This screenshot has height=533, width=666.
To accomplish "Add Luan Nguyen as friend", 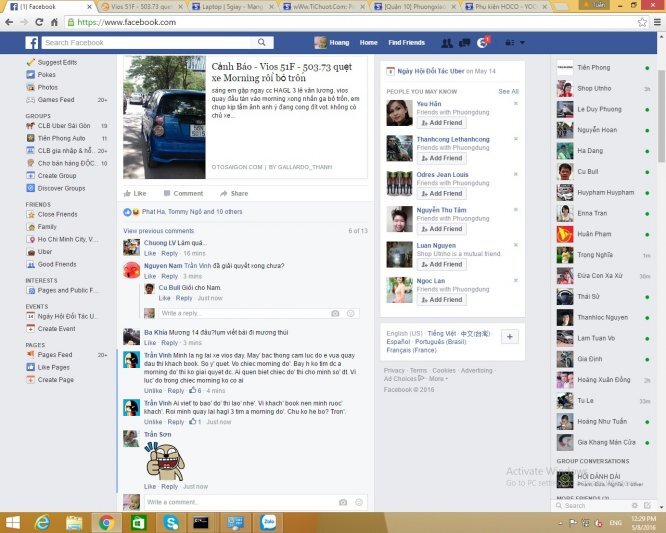I will pyautogui.click(x=442, y=265).
